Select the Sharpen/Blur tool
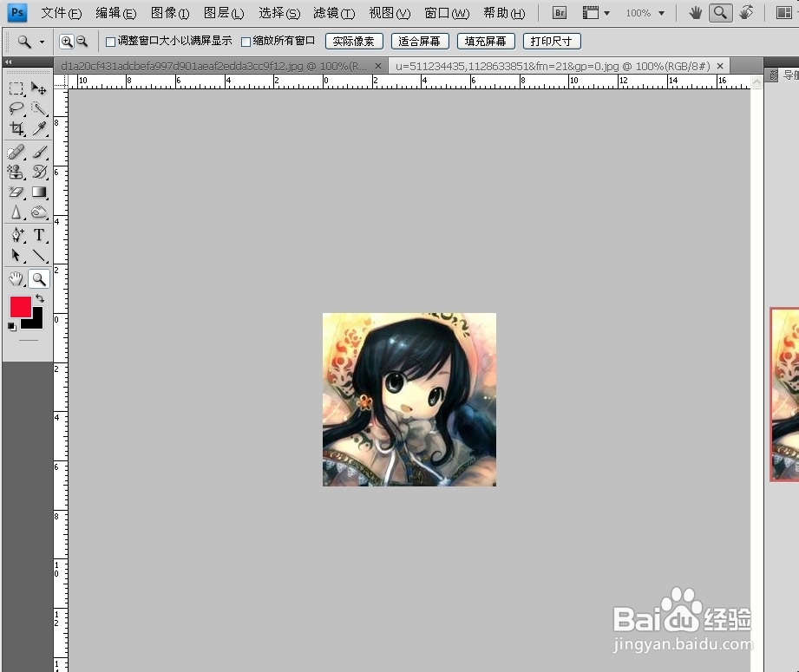 pyautogui.click(x=16, y=212)
